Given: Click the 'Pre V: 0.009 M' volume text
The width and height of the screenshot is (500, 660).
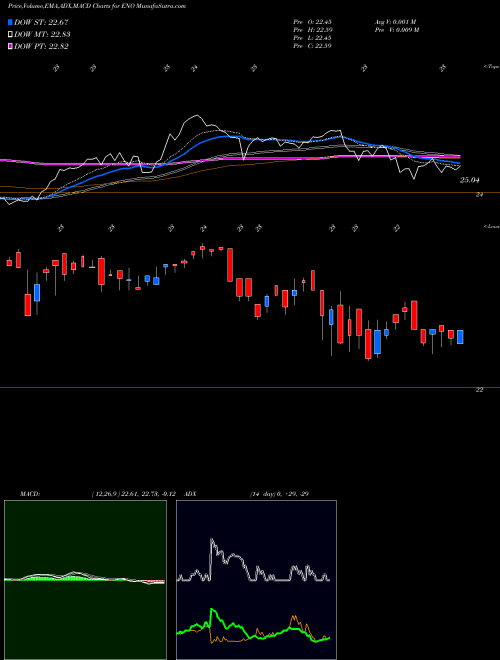Looking at the screenshot, I should (x=398, y=30).
